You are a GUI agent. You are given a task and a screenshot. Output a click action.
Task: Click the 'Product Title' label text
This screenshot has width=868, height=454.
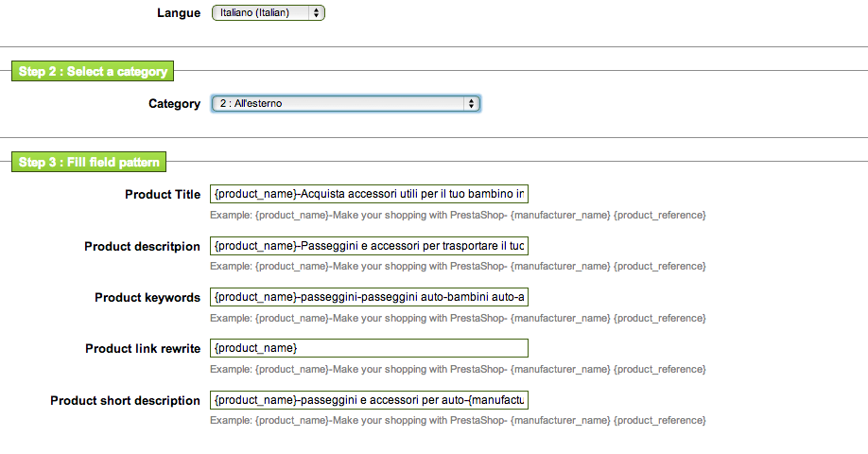tap(163, 195)
